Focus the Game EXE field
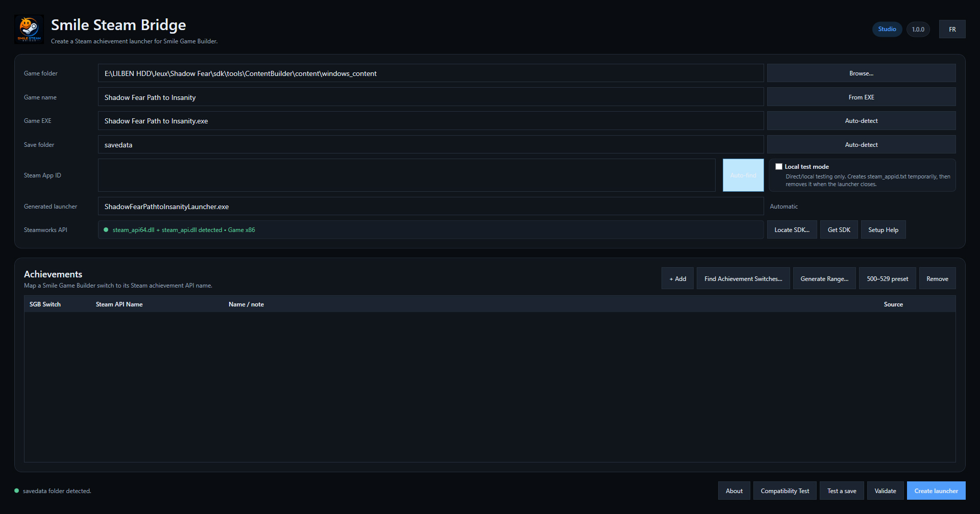The height and width of the screenshot is (514, 980). pyautogui.click(x=431, y=121)
